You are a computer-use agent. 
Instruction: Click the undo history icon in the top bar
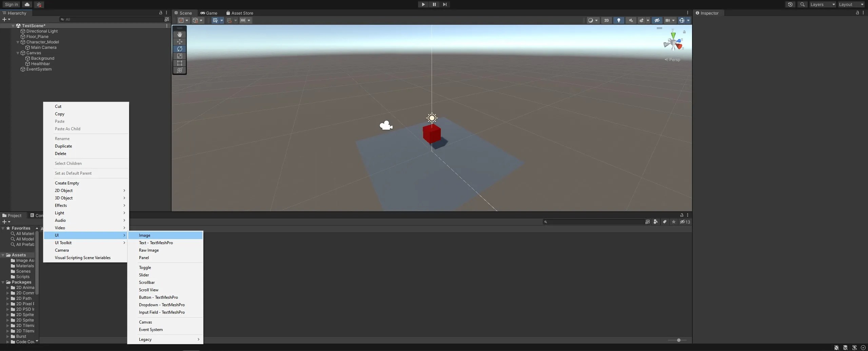coord(790,4)
